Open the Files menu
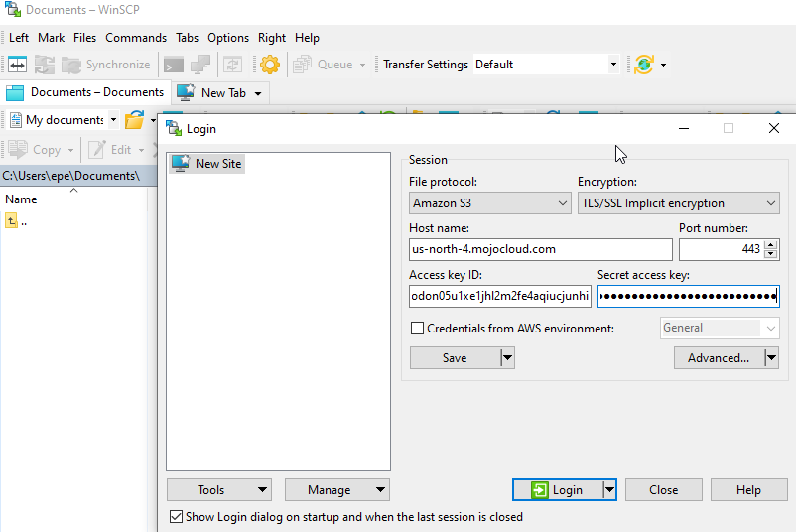The width and height of the screenshot is (796, 532). (84, 38)
